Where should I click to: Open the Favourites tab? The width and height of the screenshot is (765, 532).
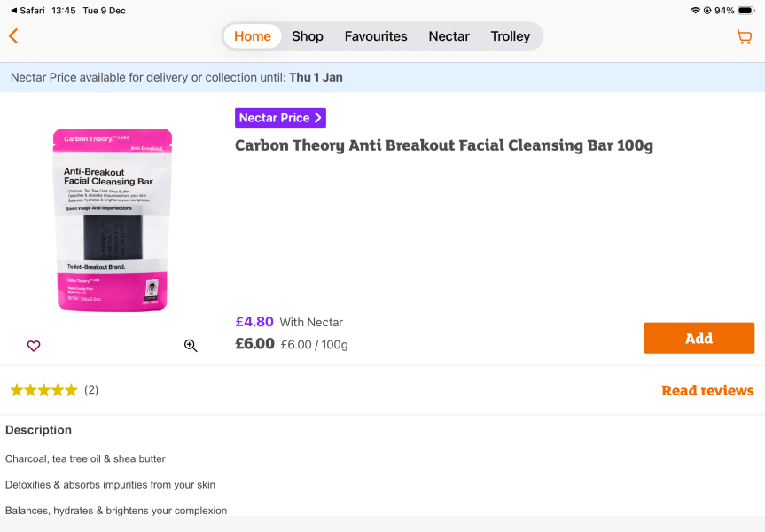point(376,36)
